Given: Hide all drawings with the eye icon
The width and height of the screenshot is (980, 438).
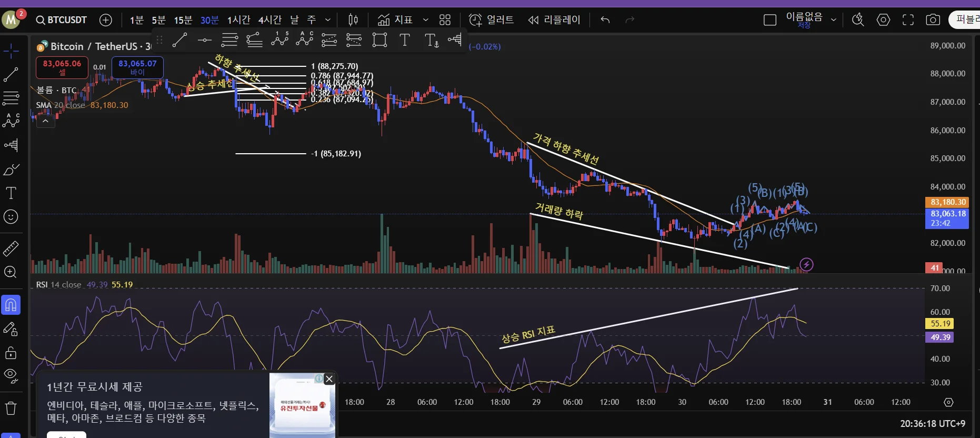Looking at the screenshot, I should (x=11, y=375).
